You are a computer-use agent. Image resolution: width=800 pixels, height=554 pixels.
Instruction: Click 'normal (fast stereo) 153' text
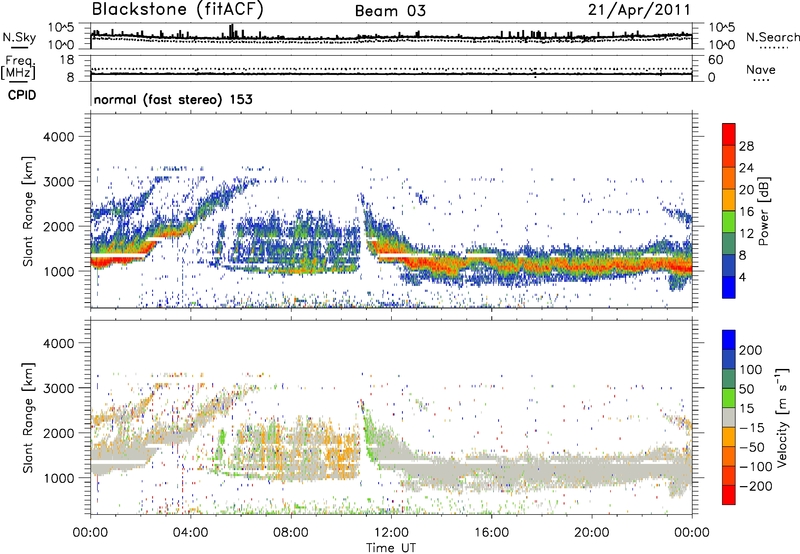(173, 99)
